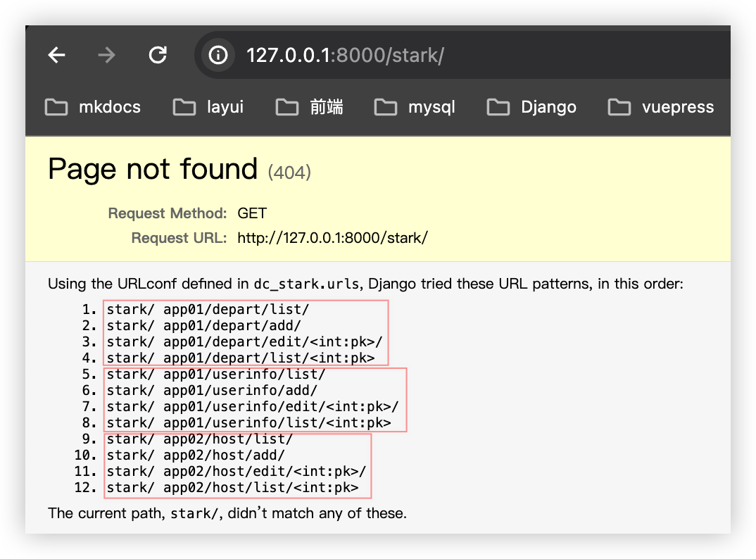Viewport: 756px width, 559px height.
Task: Click the Page not found heading
Action: [153, 170]
